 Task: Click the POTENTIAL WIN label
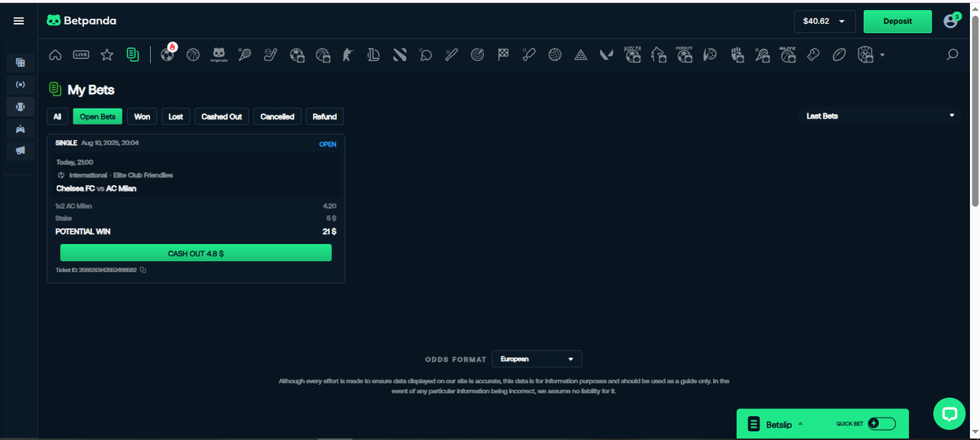83,231
